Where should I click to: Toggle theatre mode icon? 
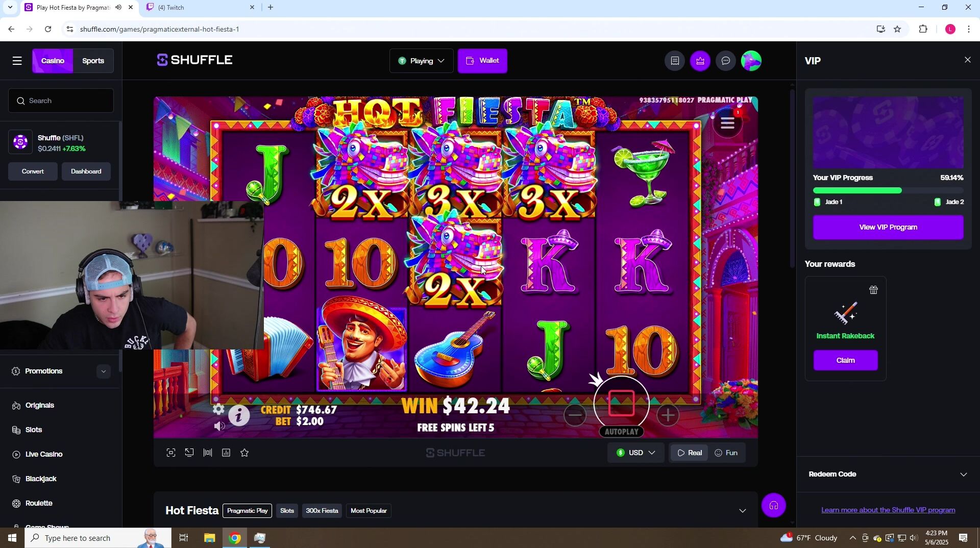[208, 453]
